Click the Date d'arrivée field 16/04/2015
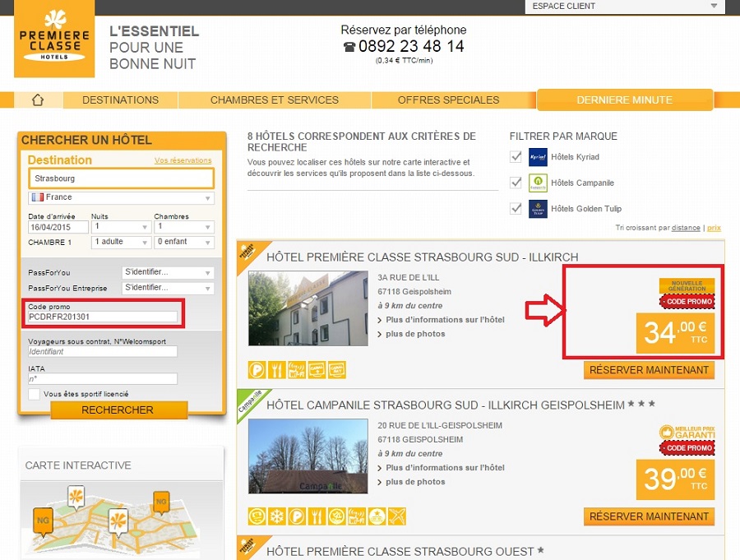The height and width of the screenshot is (560, 740). tap(58, 227)
